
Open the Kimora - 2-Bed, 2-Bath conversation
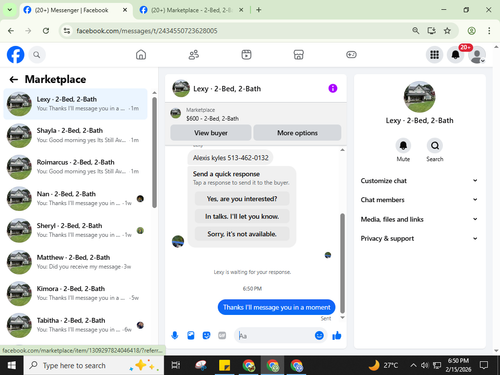pyautogui.click(x=75, y=293)
